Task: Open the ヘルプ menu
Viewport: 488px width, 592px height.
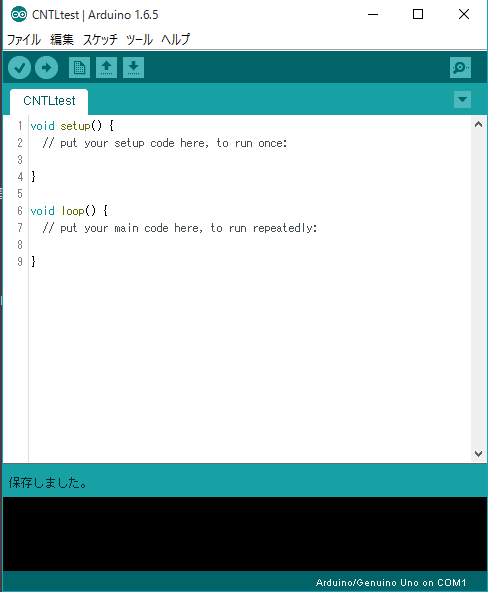Action: point(175,39)
